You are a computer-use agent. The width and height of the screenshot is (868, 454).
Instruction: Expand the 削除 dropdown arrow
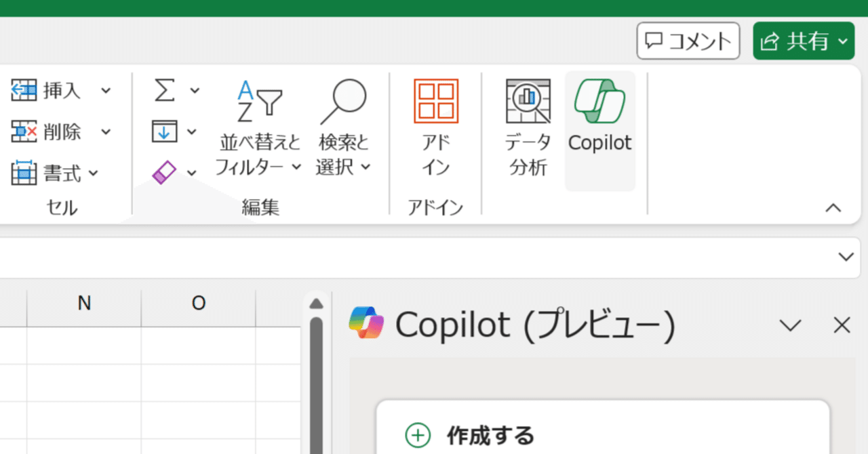tap(105, 131)
